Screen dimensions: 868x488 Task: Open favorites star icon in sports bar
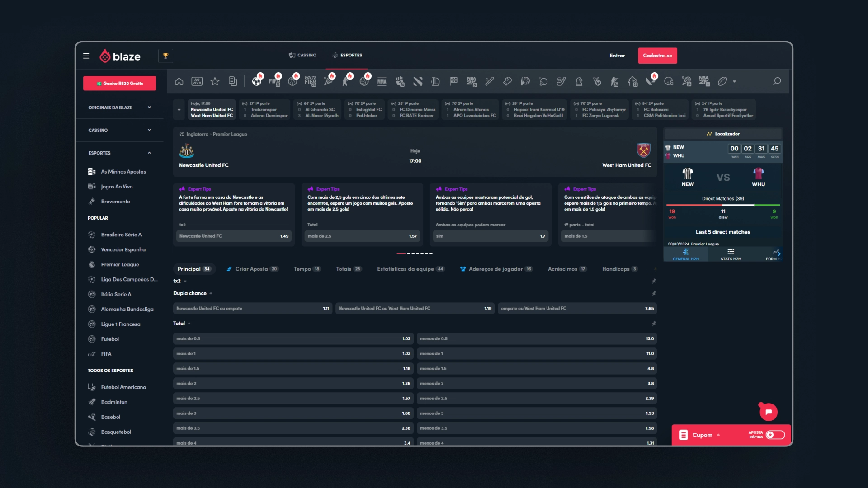215,81
